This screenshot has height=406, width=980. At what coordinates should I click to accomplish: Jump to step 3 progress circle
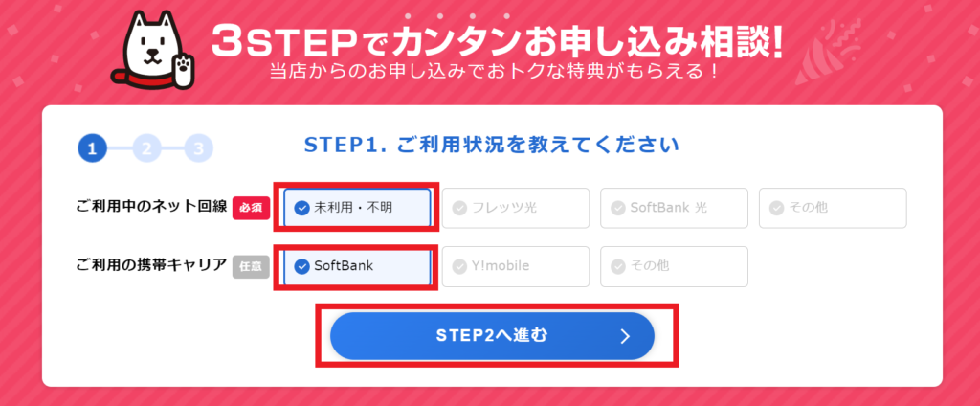click(x=199, y=148)
